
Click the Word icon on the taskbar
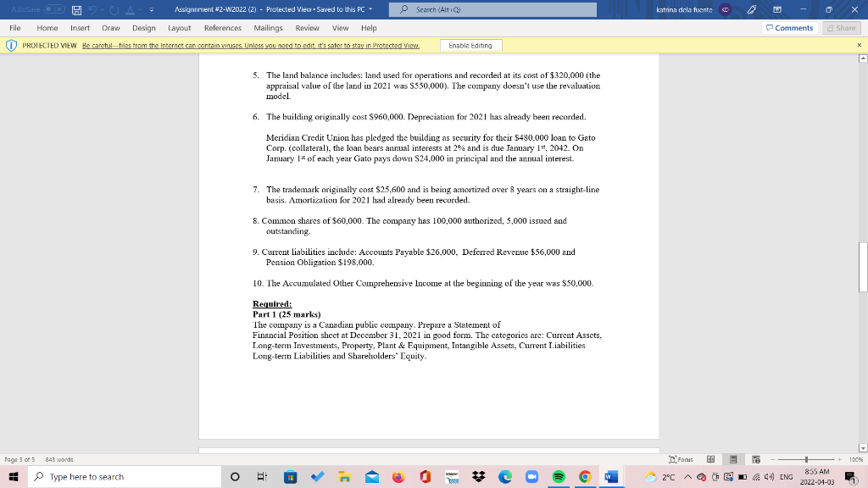pyautogui.click(x=611, y=476)
